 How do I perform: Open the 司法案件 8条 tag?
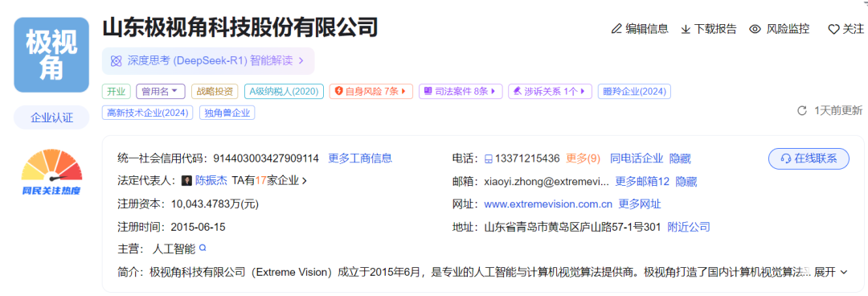[x=461, y=92]
